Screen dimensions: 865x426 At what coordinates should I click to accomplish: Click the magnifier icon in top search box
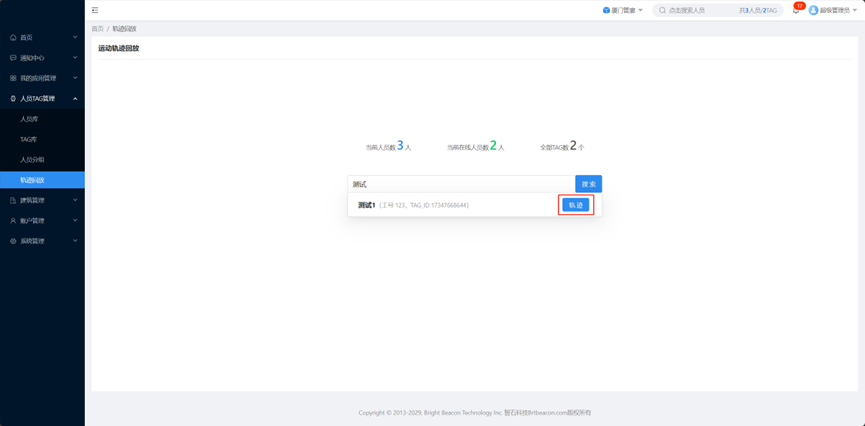[x=662, y=10]
